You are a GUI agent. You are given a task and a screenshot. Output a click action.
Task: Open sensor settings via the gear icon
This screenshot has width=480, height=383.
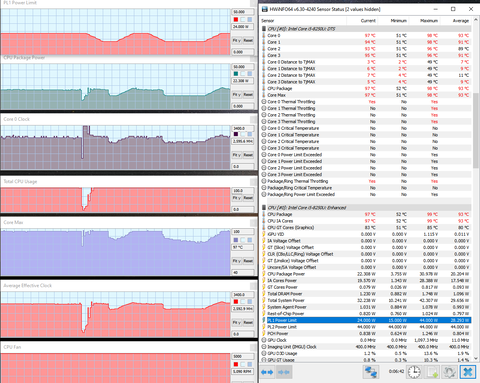tap(449, 372)
